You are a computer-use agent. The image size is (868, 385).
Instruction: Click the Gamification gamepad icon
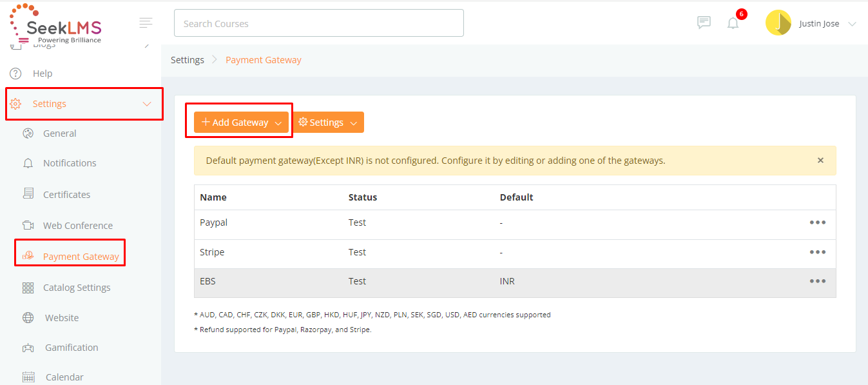tap(28, 348)
